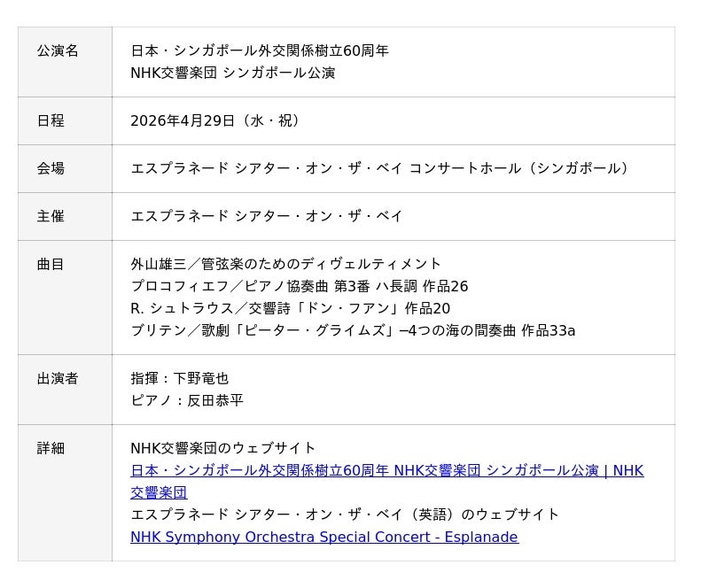Click the ブリテン 歌劇「ピーター・グライムズ」 line
This screenshot has width=709, height=588.
click(353, 330)
